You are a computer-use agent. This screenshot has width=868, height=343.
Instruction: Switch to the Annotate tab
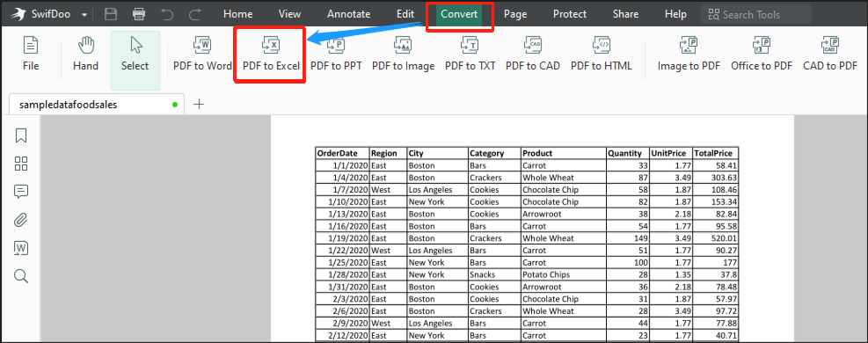tap(349, 14)
